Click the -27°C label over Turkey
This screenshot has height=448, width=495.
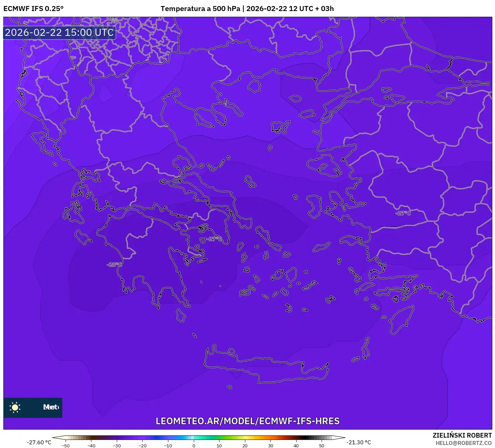403,213
